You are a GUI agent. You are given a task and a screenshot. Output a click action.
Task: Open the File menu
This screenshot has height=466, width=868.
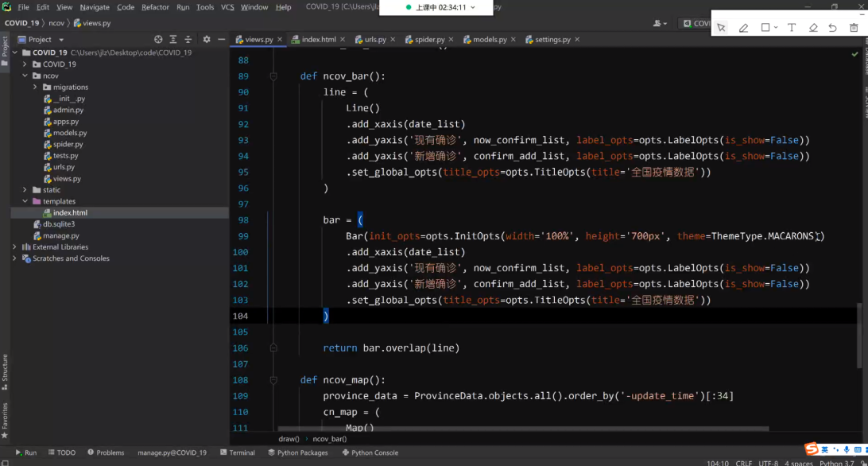point(23,7)
